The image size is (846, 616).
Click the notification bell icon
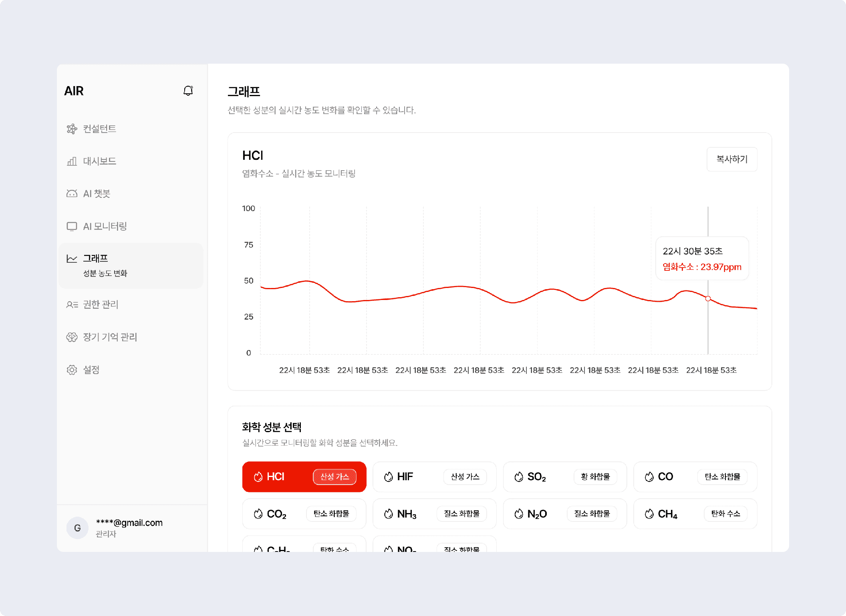click(188, 91)
